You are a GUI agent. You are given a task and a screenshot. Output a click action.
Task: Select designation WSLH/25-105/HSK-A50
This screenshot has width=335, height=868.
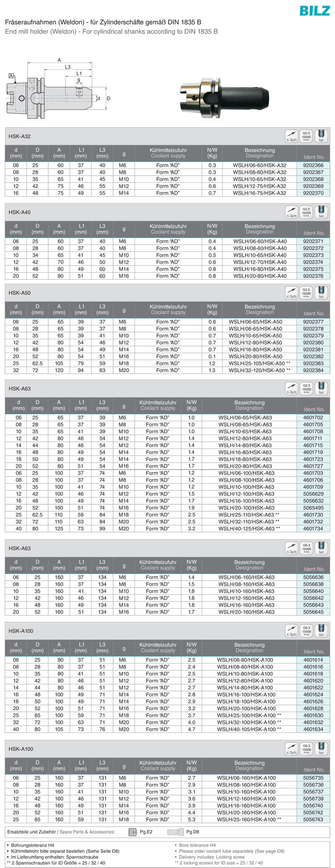[x=260, y=364]
